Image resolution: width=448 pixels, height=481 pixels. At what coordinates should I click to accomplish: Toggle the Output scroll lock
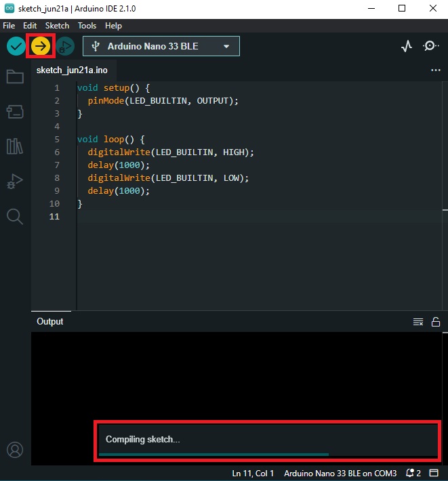[436, 322]
